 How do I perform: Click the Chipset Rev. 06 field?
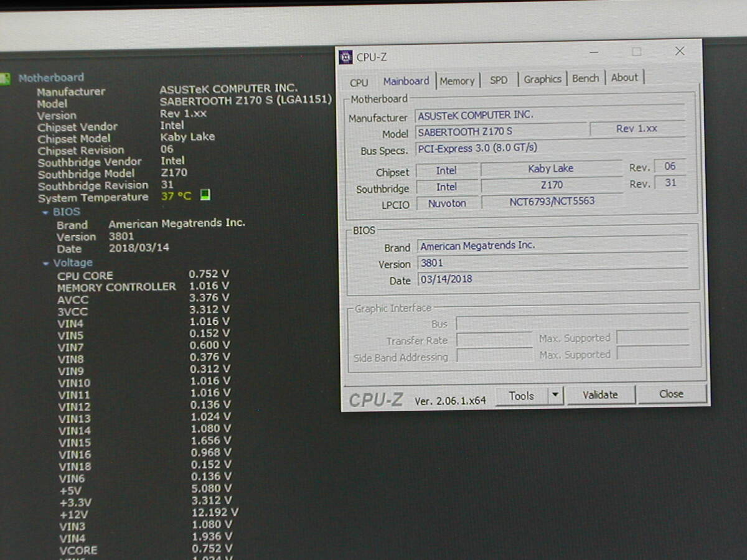(670, 166)
